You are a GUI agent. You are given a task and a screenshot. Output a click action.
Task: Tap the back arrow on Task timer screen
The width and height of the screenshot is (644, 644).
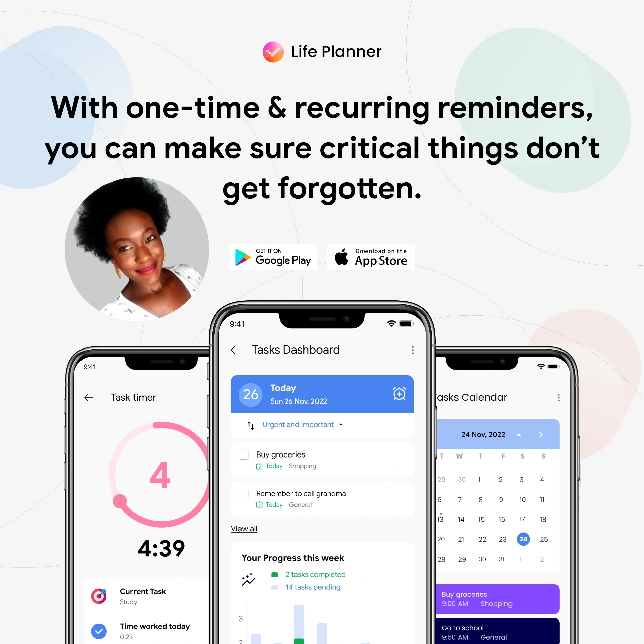coord(87,397)
